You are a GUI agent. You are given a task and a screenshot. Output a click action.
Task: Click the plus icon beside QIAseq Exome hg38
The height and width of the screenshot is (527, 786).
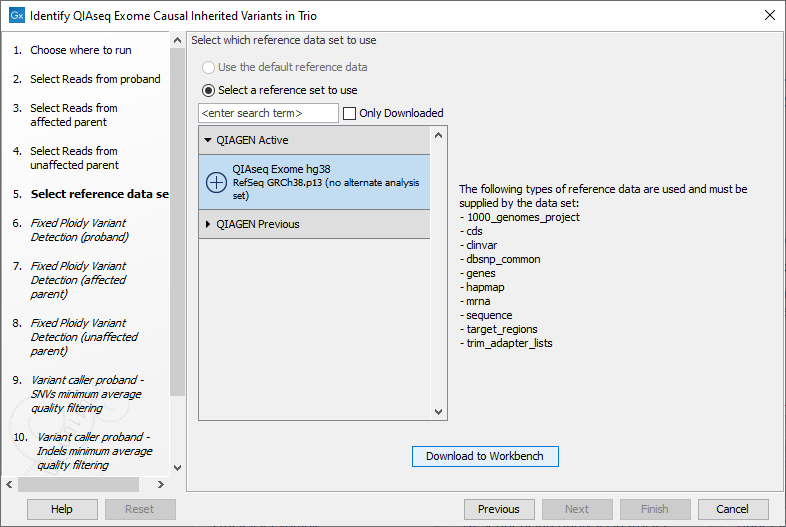pos(217,182)
